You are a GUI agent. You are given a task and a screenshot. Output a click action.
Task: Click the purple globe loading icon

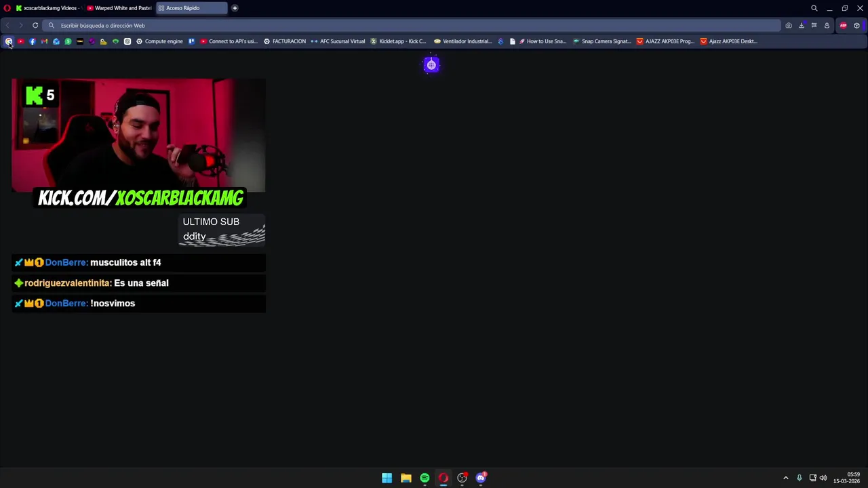pyautogui.click(x=431, y=65)
